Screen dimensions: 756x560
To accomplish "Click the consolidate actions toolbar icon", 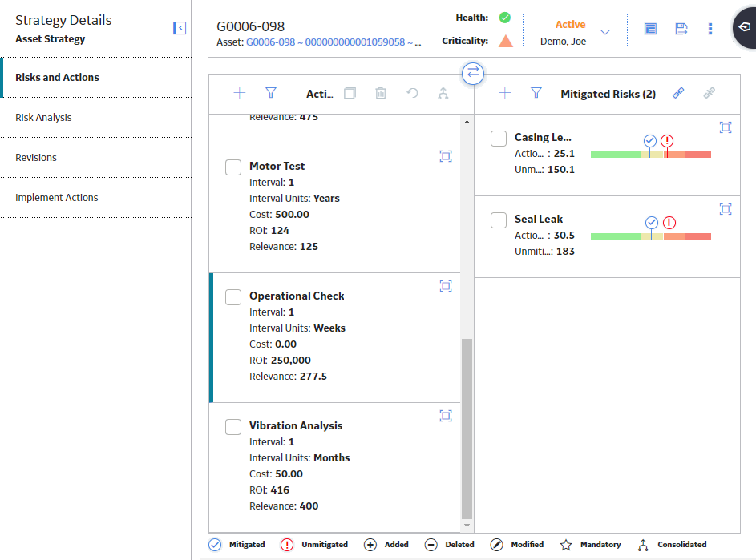I will coord(443,93).
